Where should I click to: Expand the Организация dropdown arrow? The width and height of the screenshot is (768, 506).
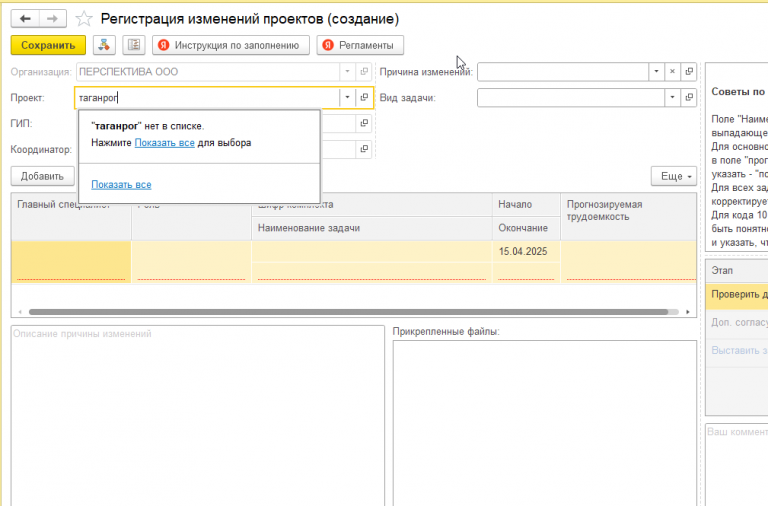point(347,72)
